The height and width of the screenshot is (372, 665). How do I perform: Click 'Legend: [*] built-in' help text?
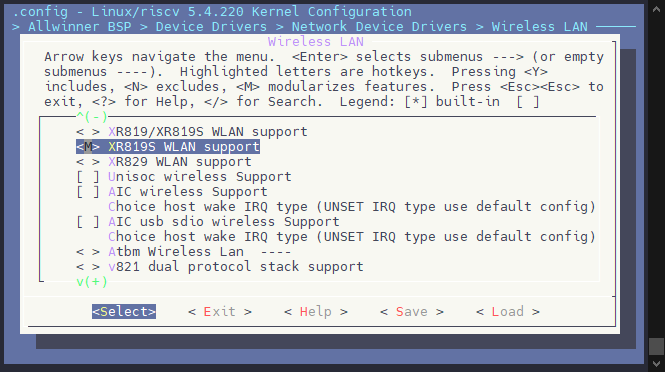pos(419,102)
